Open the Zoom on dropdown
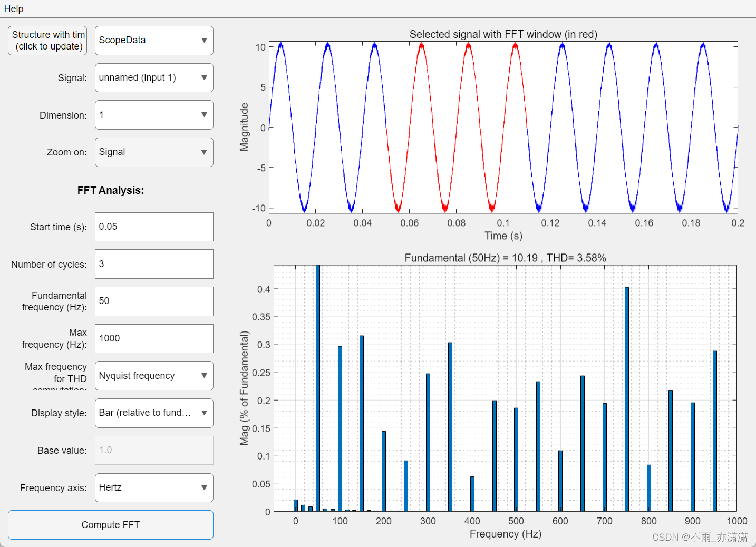The image size is (756, 547). (x=154, y=152)
